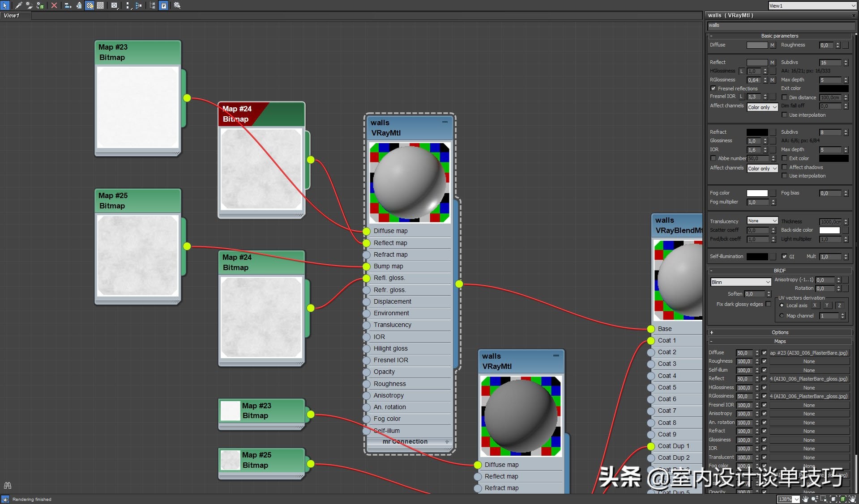Delete selected nodes using the red X icon
859x504 pixels.
(54, 5)
